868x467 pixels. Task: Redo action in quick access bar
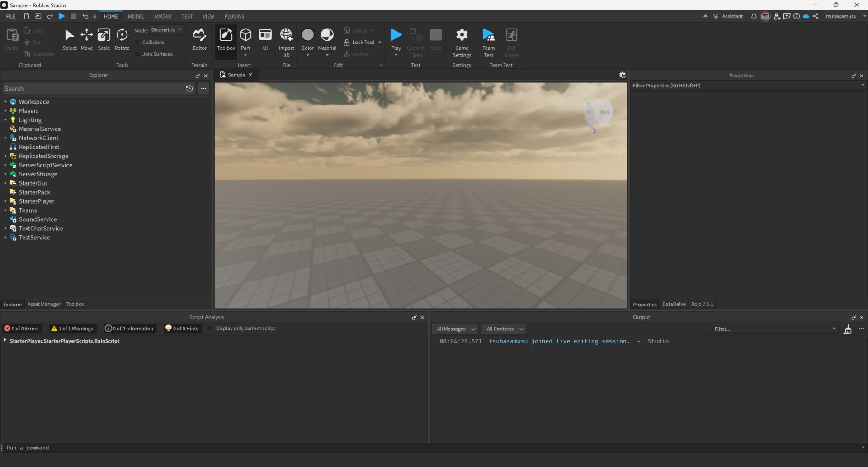50,16
